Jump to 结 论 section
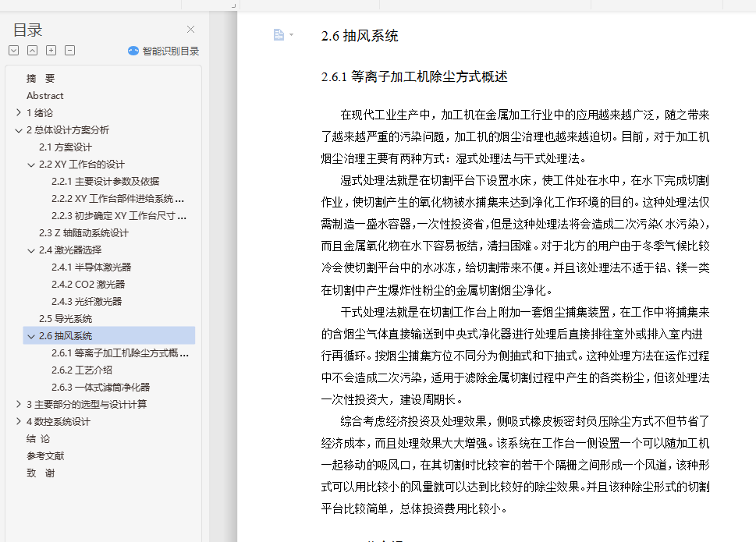Viewport: 756px width, 542px height. pyautogui.click(x=38, y=439)
